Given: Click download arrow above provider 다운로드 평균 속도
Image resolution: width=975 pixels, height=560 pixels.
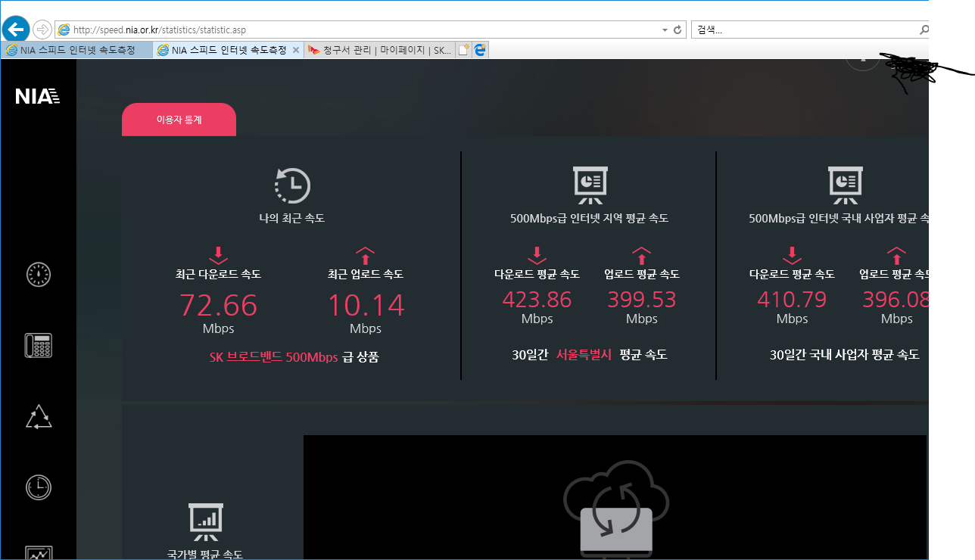Looking at the screenshot, I should click(792, 255).
